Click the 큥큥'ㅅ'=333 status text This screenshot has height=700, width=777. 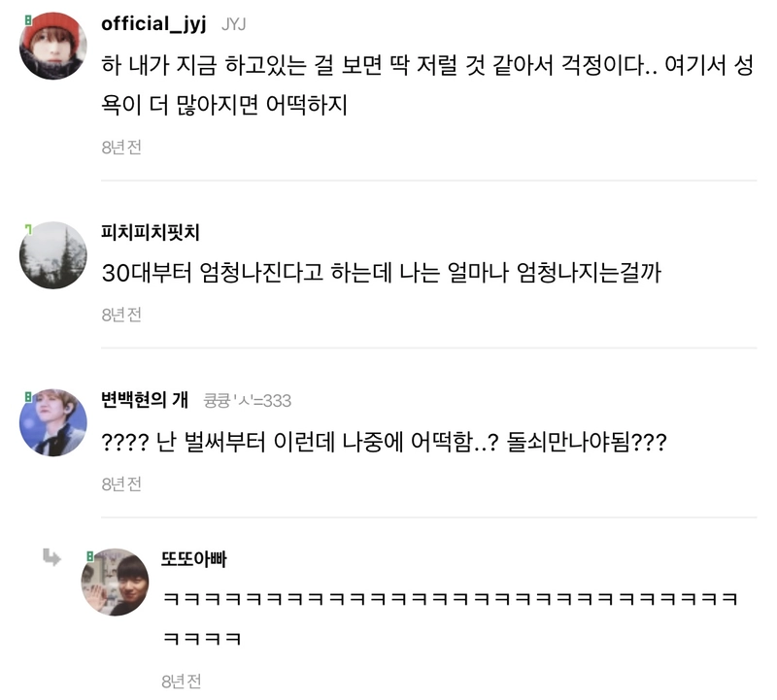tap(248, 400)
